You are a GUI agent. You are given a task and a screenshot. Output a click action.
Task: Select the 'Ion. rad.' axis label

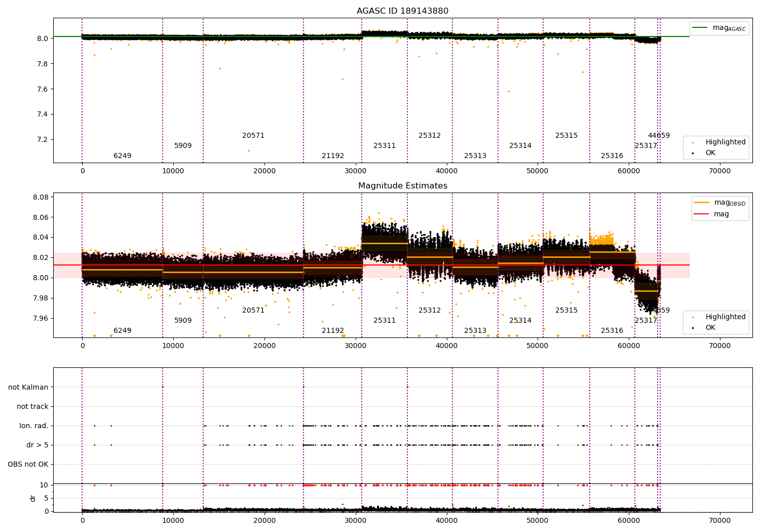(x=34, y=426)
